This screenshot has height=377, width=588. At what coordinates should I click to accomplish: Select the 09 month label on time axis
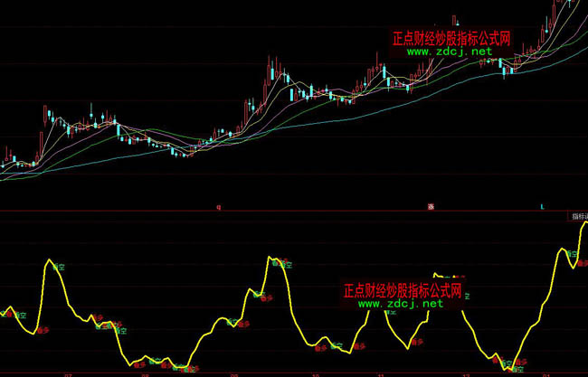click(x=234, y=372)
